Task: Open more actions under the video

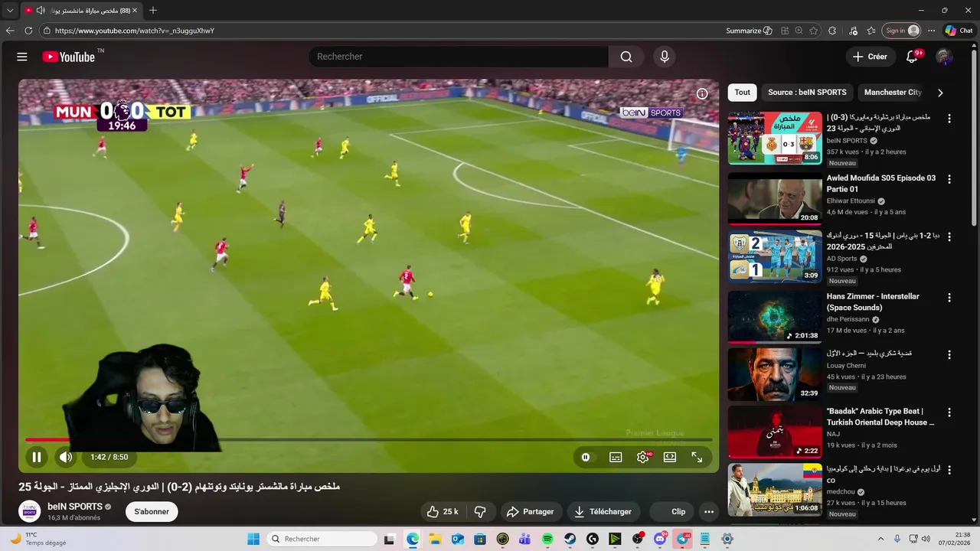Action: 709,511
